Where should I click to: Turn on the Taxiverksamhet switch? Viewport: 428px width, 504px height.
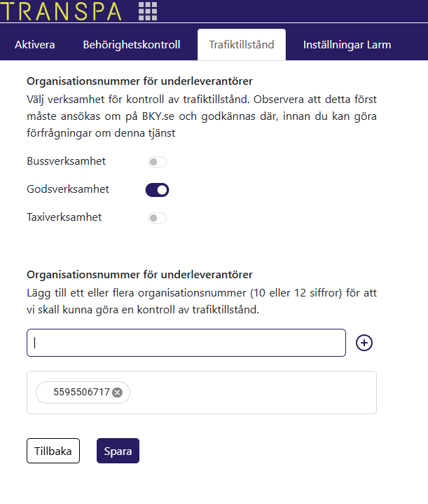158,218
